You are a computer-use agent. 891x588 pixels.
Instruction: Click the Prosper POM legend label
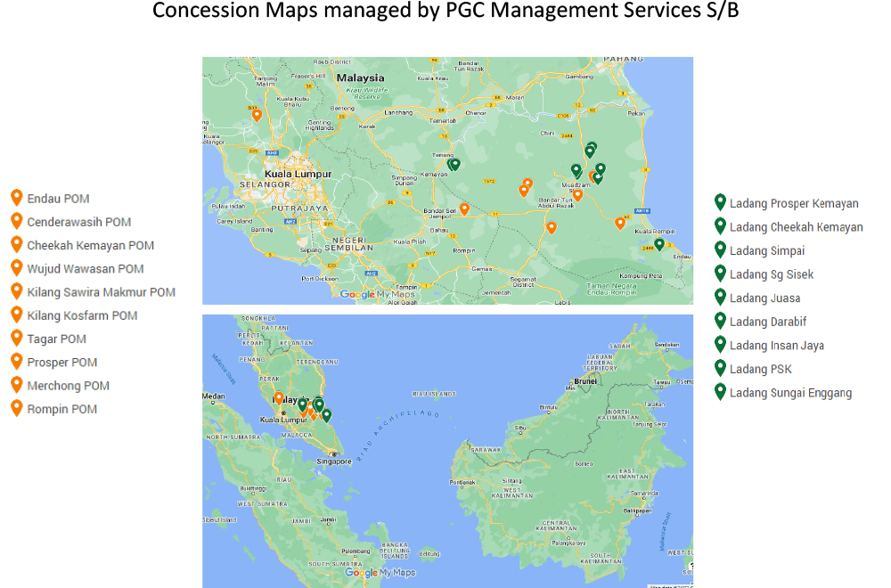coord(62,363)
